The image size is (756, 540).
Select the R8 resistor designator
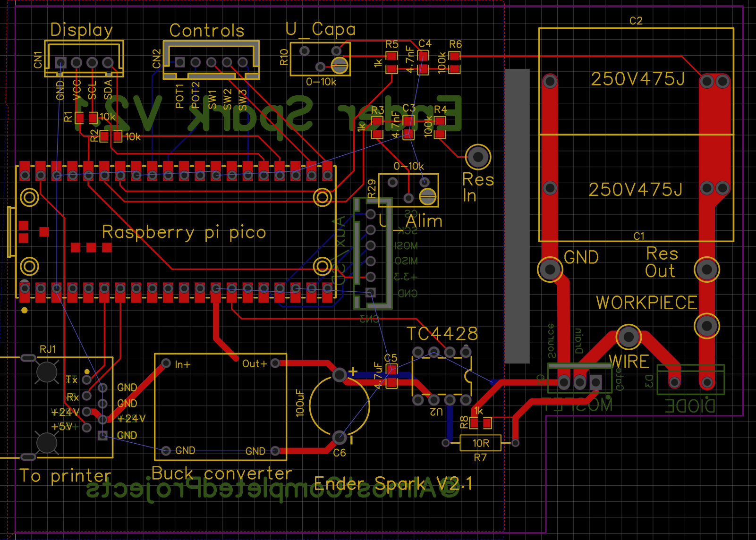[464, 422]
